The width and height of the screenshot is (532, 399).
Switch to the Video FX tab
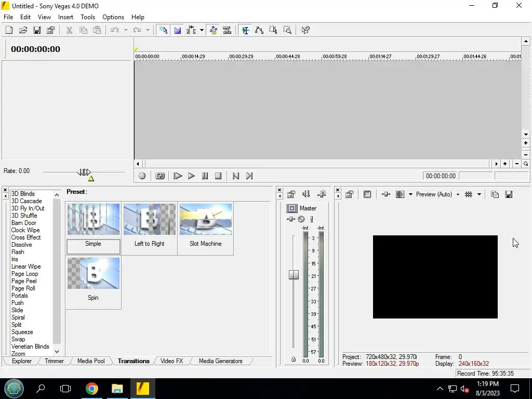coord(171,361)
